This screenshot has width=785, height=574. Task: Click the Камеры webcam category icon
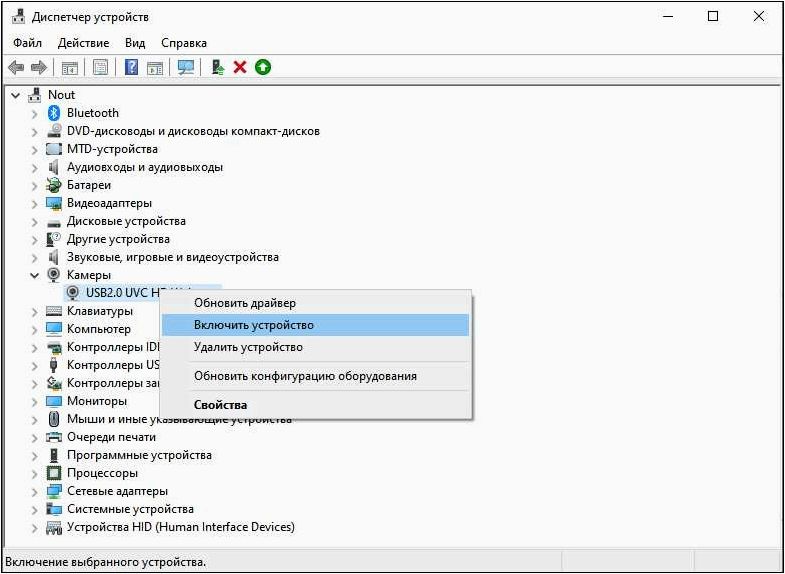(x=54, y=275)
